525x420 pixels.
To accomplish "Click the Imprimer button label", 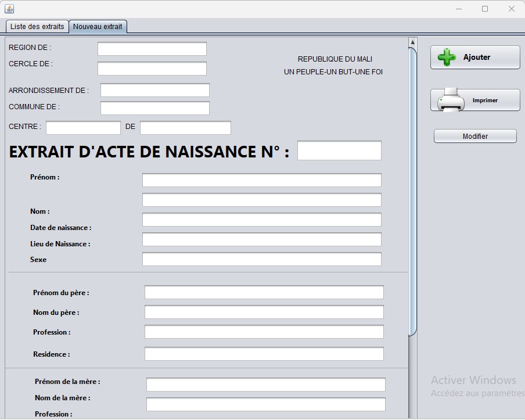I will coord(485,100).
